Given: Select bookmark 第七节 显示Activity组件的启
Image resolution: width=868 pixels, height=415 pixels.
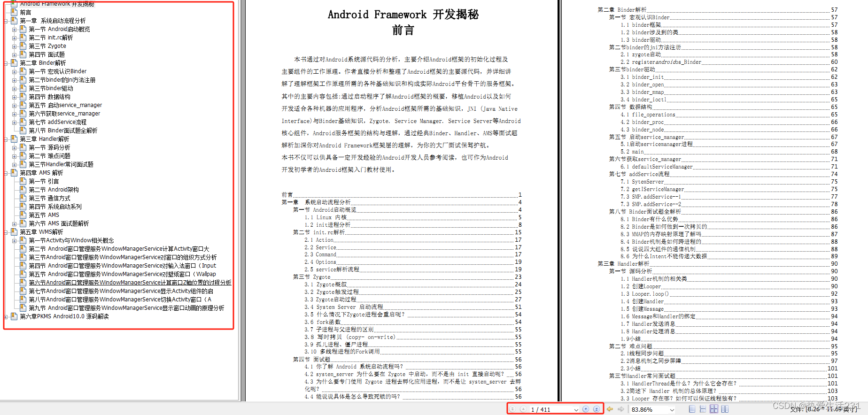Looking at the screenshot, I should (121, 291).
